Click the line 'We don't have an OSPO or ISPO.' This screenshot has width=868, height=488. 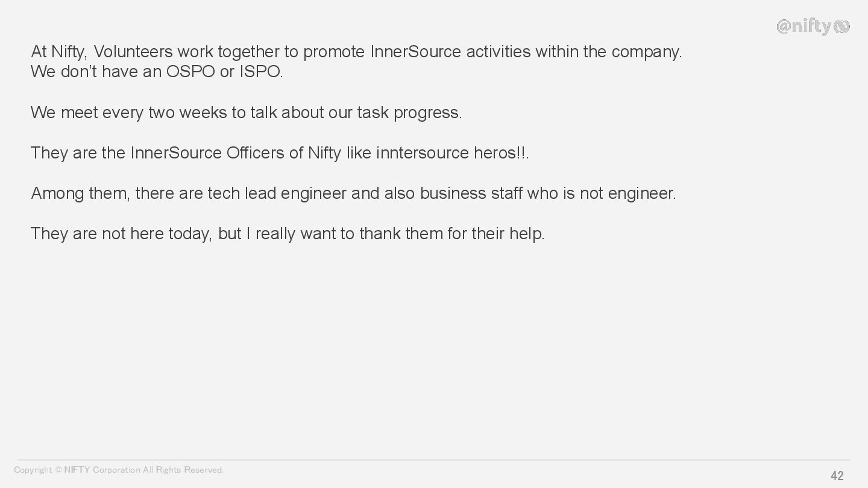[x=157, y=72]
